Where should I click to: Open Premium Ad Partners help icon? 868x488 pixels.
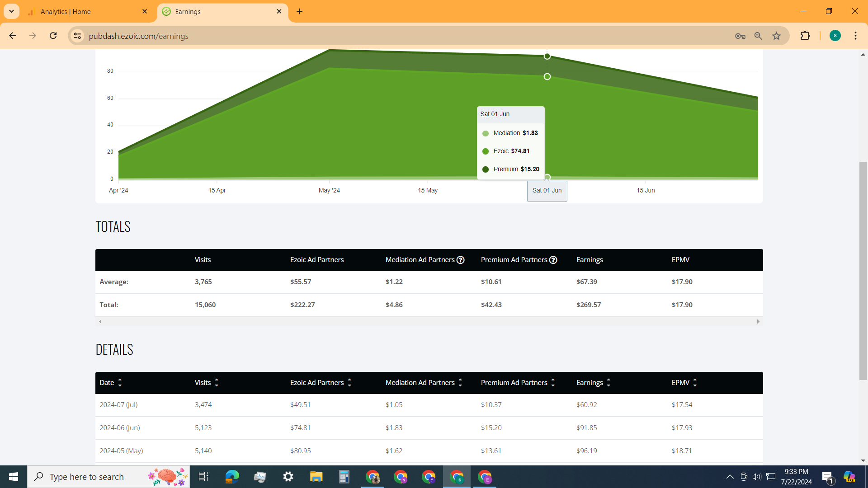point(553,260)
